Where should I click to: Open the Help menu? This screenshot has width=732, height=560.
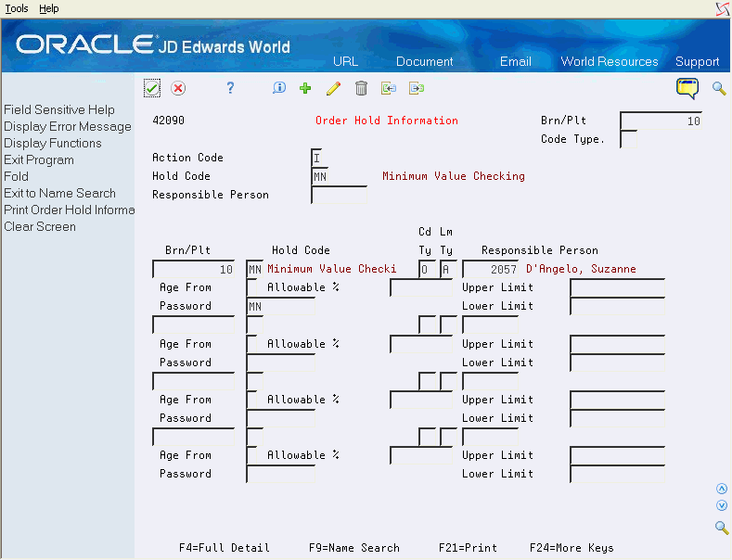[49, 8]
